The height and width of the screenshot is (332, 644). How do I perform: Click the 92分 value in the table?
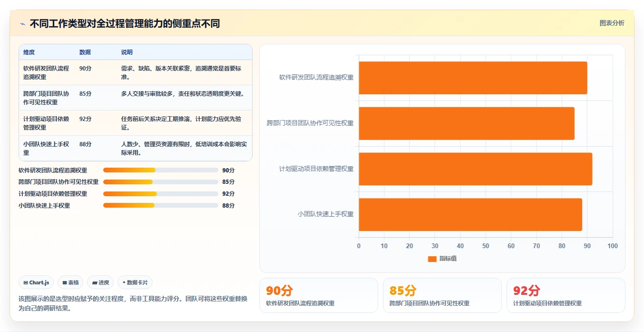(x=86, y=119)
